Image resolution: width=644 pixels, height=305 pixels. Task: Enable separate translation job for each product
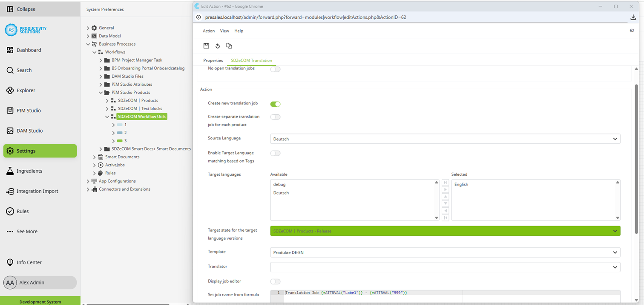pos(275,116)
